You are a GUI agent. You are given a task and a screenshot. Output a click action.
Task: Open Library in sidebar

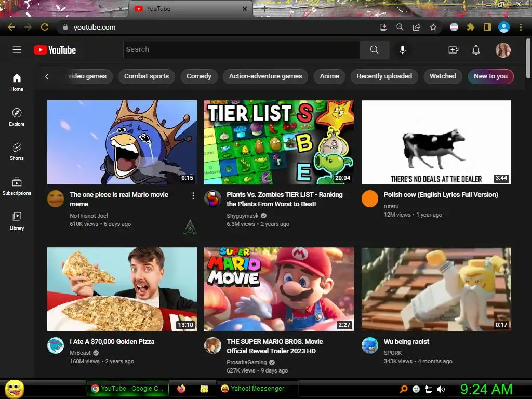(x=17, y=221)
